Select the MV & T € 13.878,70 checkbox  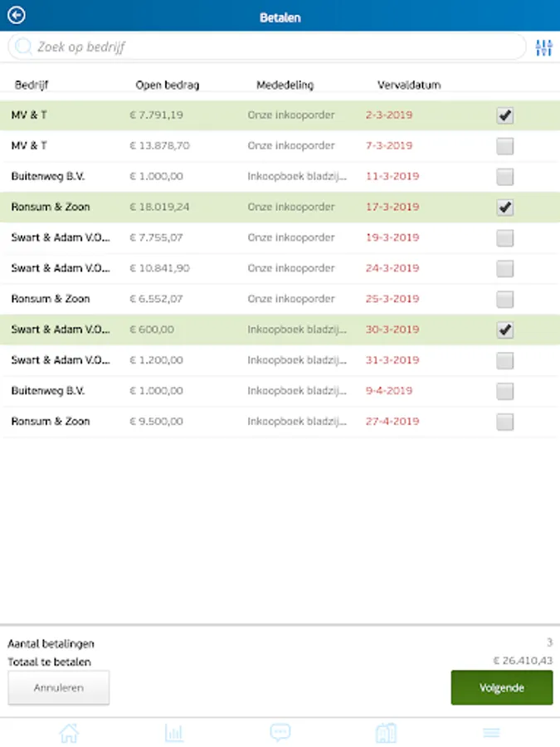point(504,147)
